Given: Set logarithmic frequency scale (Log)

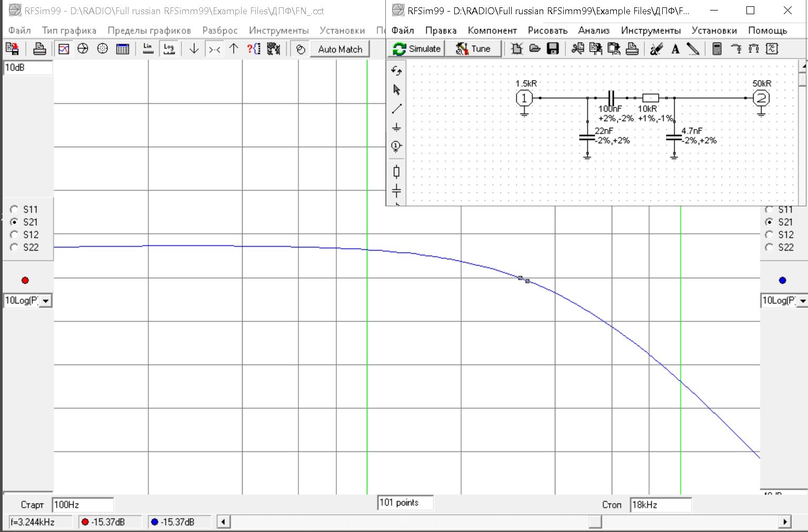Looking at the screenshot, I should (x=168, y=49).
